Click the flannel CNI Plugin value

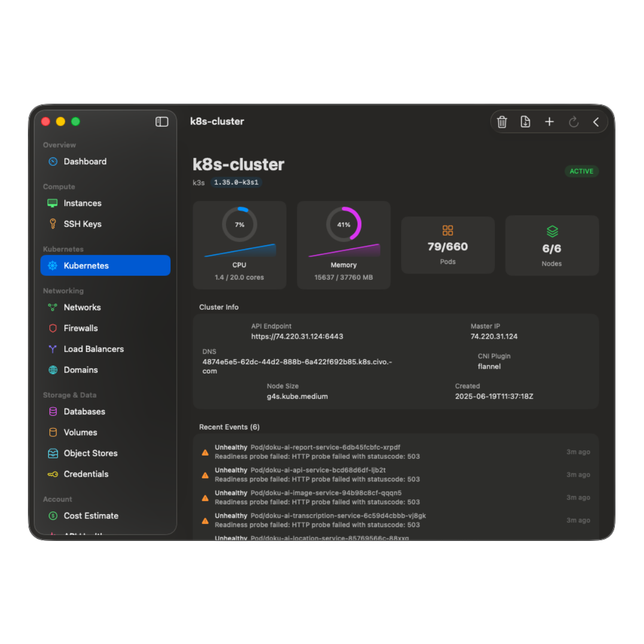[489, 367]
